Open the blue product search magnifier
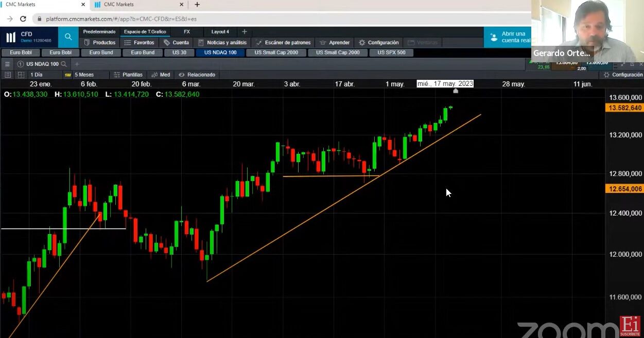 point(68,37)
